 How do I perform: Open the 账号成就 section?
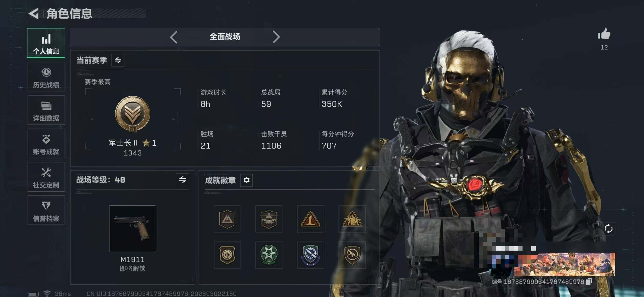click(x=46, y=144)
